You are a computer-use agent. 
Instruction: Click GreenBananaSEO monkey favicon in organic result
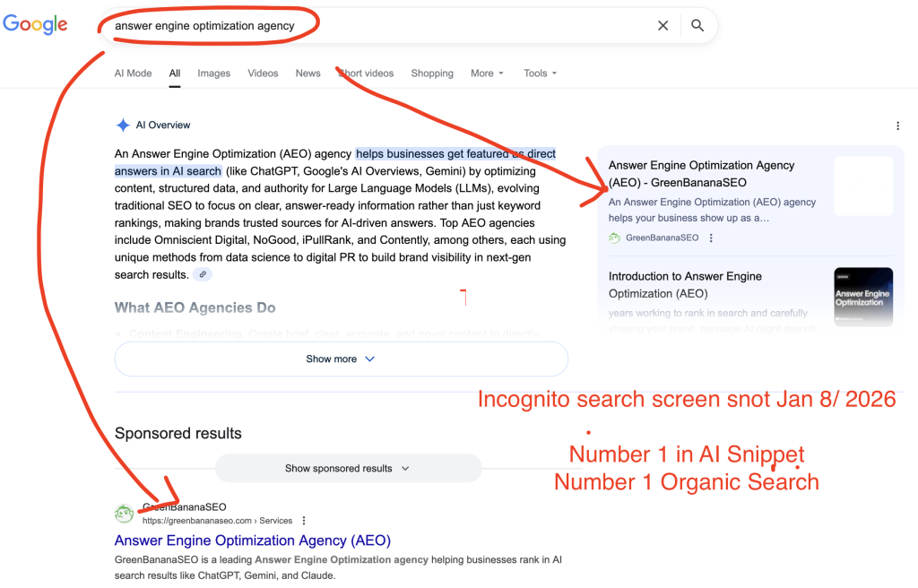click(124, 514)
